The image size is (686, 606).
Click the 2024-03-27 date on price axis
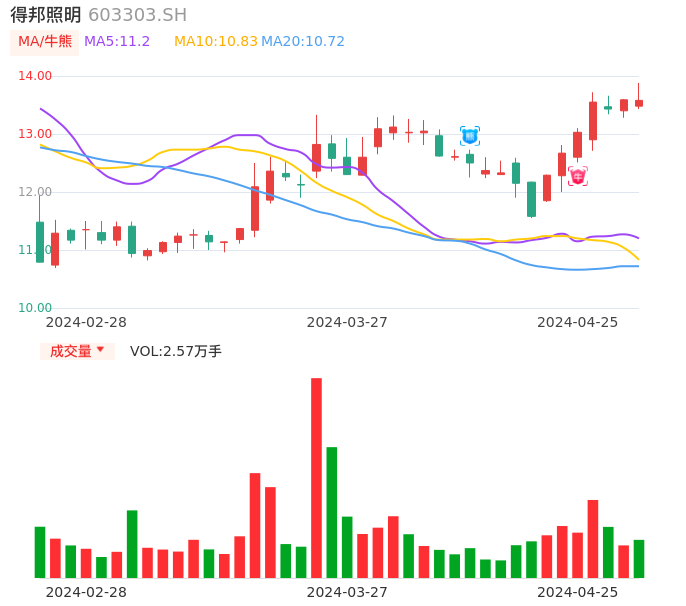(347, 322)
